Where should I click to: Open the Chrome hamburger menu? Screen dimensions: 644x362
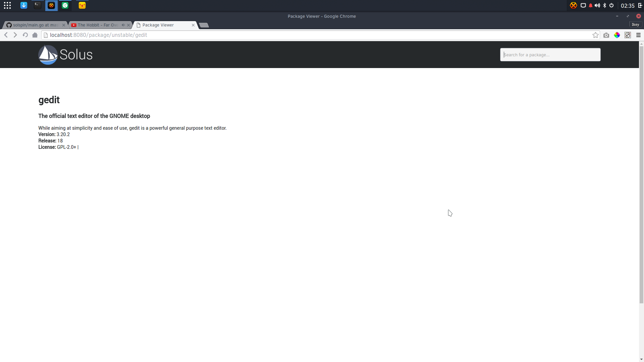click(638, 35)
